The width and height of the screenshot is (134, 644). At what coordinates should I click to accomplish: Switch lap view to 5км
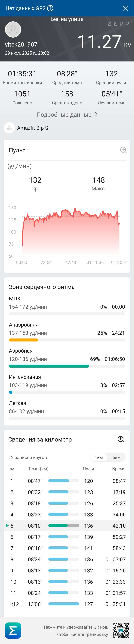tap(117, 457)
